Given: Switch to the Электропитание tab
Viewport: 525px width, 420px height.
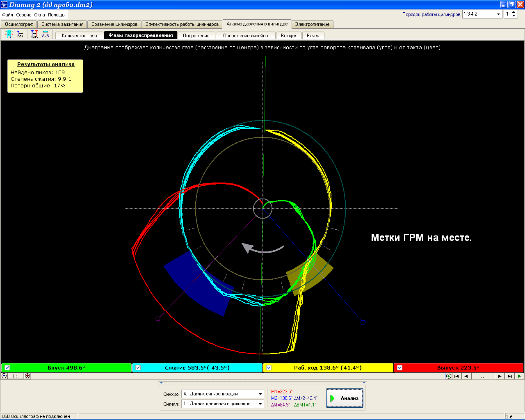Looking at the screenshot, I should click(312, 24).
